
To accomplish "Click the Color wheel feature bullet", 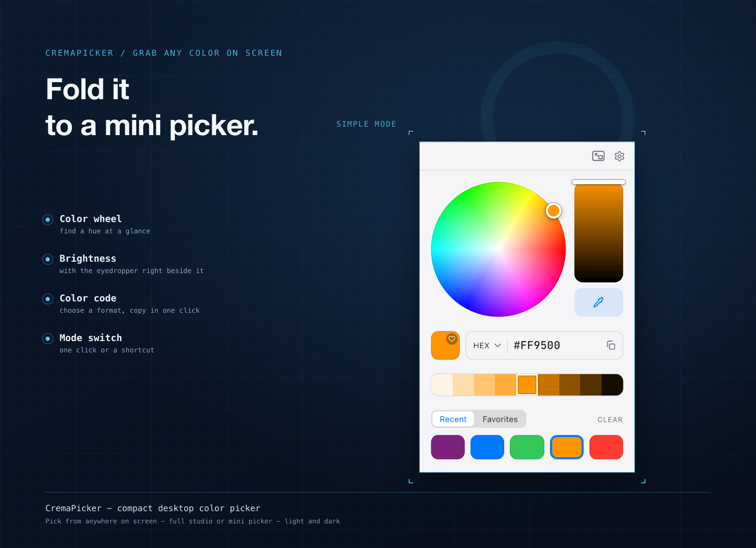I will (x=48, y=219).
